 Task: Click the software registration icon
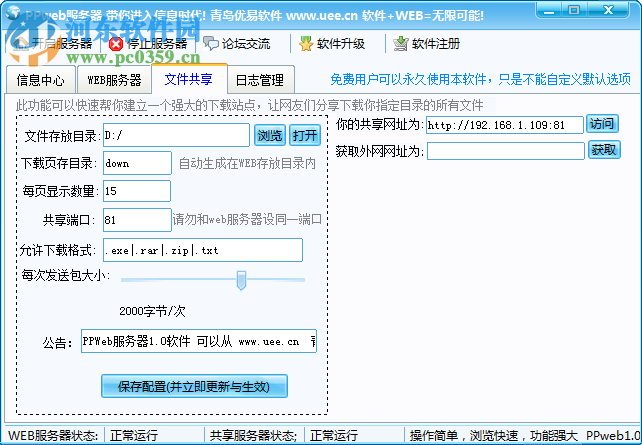[x=401, y=43]
